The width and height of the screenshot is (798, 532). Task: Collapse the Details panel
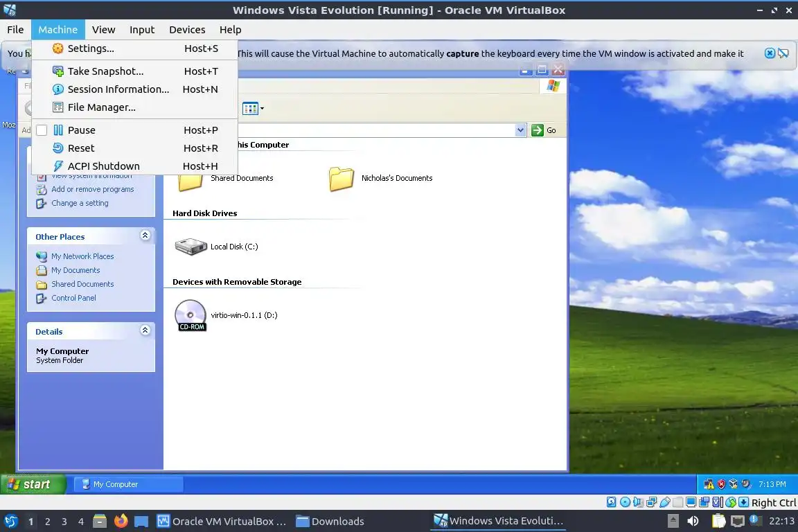tap(145, 330)
